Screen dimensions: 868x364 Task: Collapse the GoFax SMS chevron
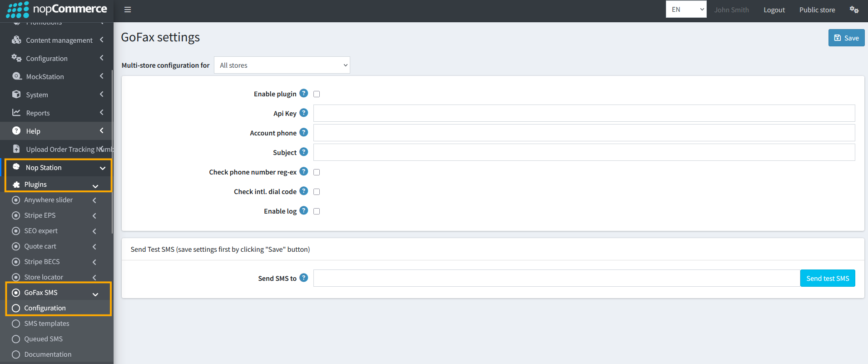pos(95,294)
